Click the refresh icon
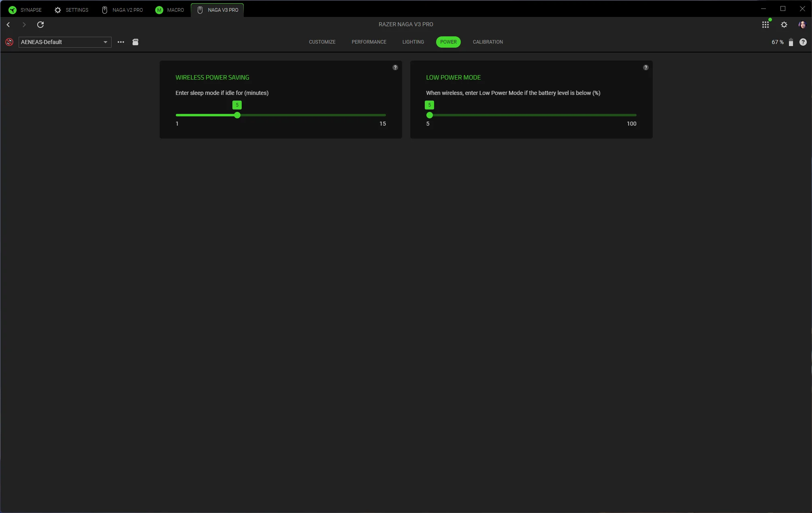 (x=40, y=25)
